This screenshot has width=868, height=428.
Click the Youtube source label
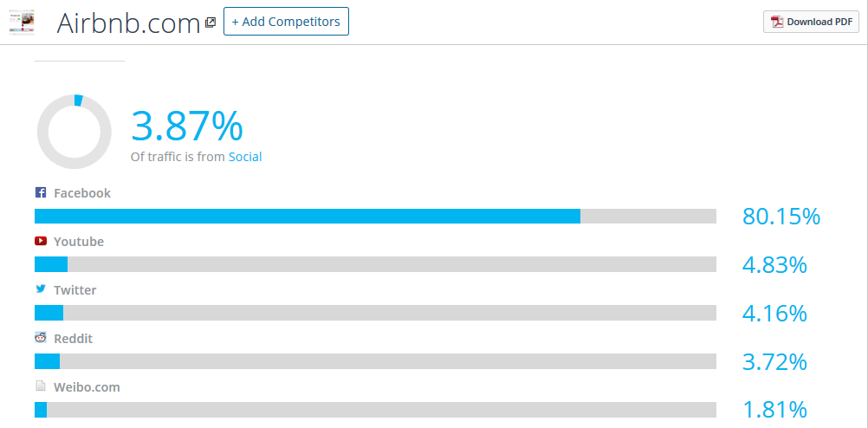[79, 242]
